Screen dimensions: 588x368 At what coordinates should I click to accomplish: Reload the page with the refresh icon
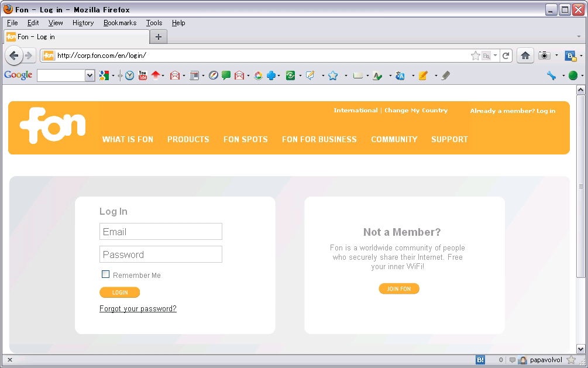click(x=506, y=56)
